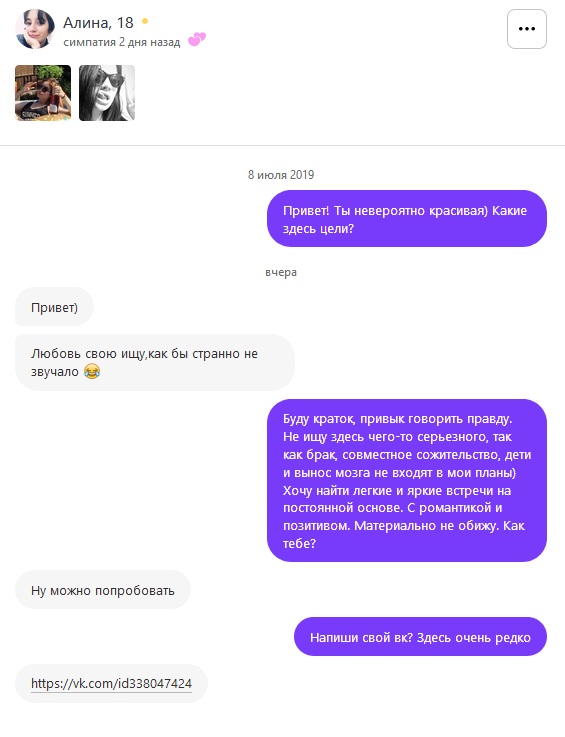Click the vk link message bubble
The image size is (565, 737).
click(111, 683)
